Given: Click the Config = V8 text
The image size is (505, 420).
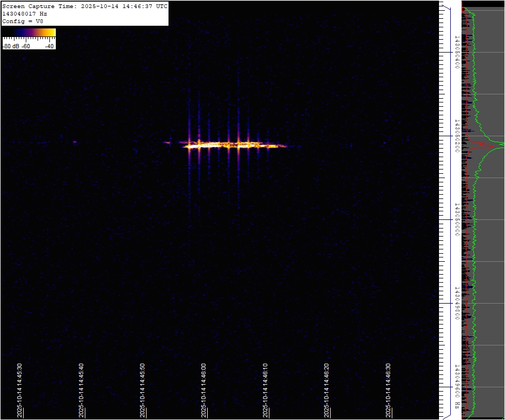Looking at the screenshot, I should pos(23,21).
